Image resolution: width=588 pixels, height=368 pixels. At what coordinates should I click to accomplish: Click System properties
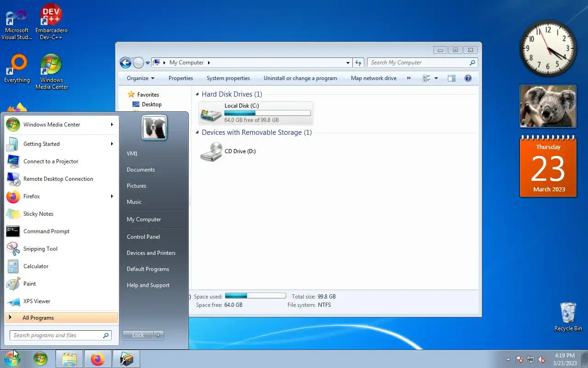pos(228,78)
